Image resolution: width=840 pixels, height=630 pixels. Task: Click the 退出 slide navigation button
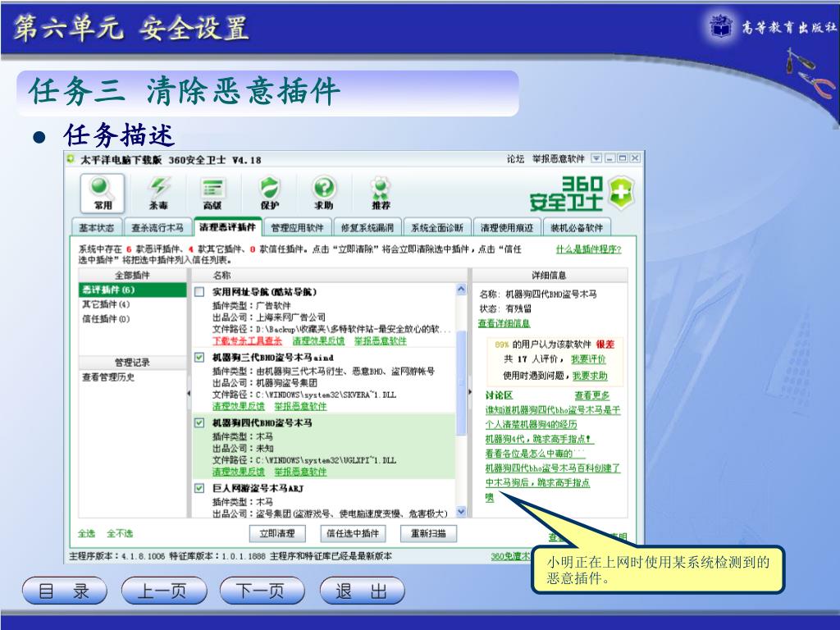361,591
